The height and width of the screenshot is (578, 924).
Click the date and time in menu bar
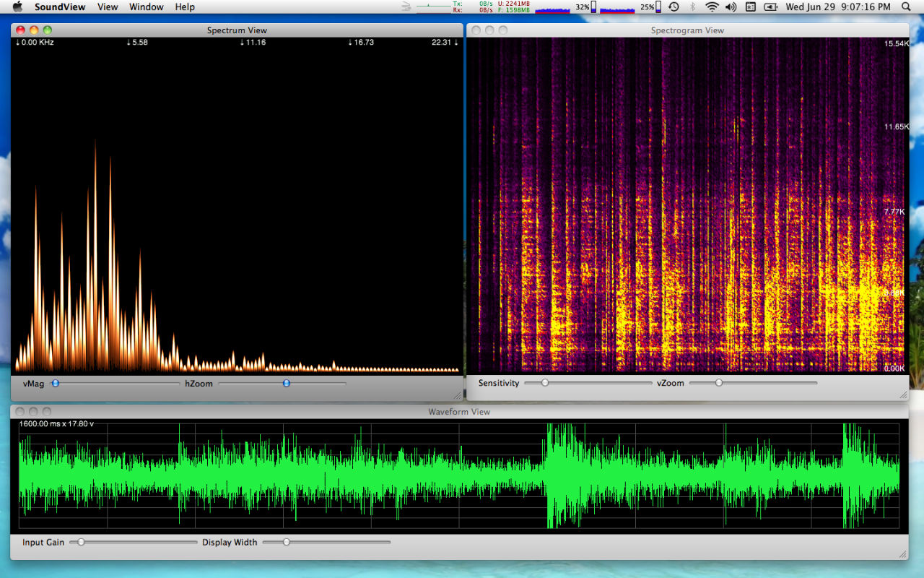pyautogui.click(x=838, y=7)
